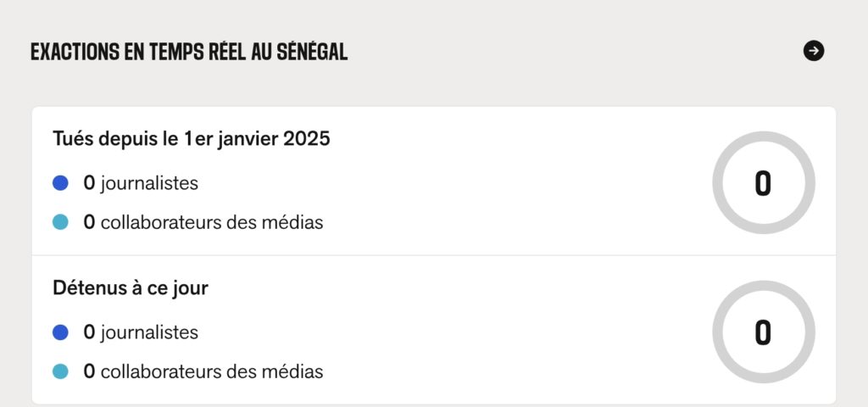Select the 'Exactions en temps réel au Sénégal' heading

coord(189,52)
